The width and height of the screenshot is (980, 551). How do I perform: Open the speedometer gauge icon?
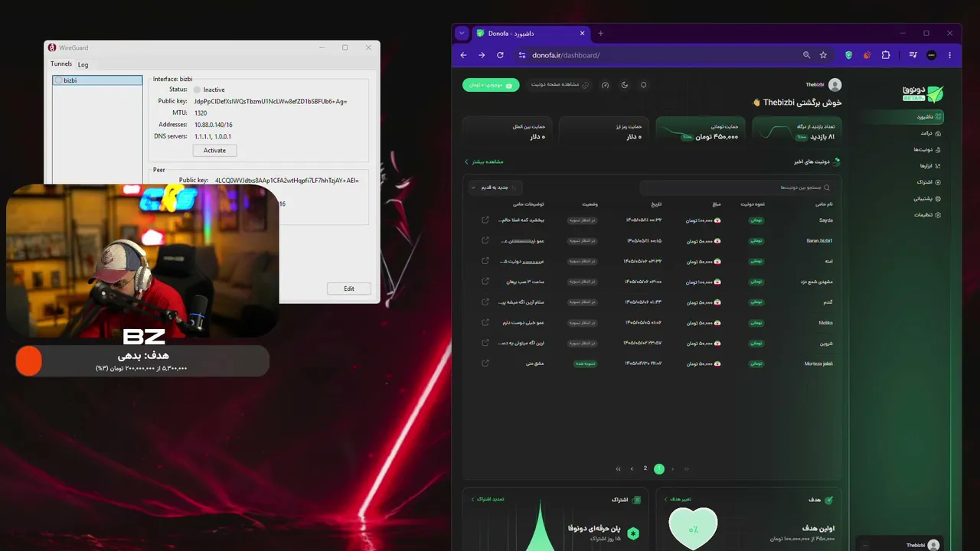(605, 85)
